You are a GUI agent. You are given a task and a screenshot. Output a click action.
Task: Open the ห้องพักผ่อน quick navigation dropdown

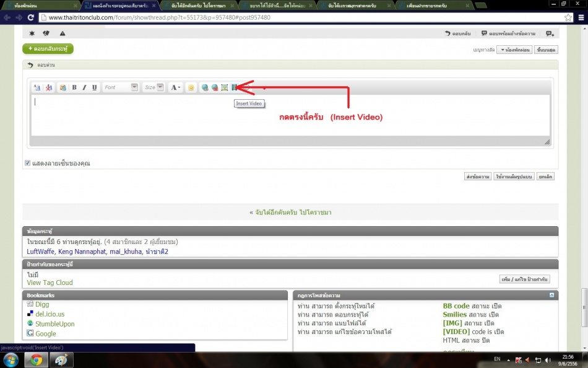coord(514,49)
